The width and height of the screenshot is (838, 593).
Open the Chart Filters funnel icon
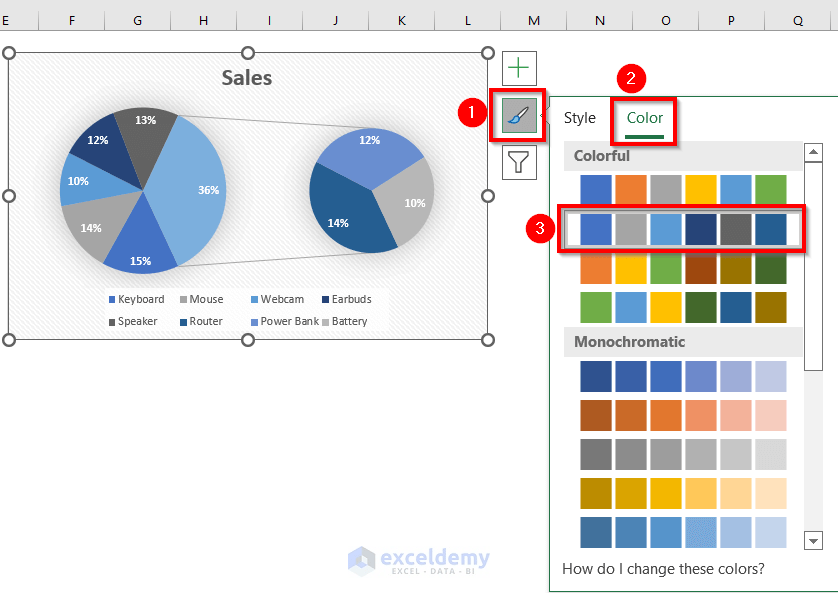(x=518, y=161)
